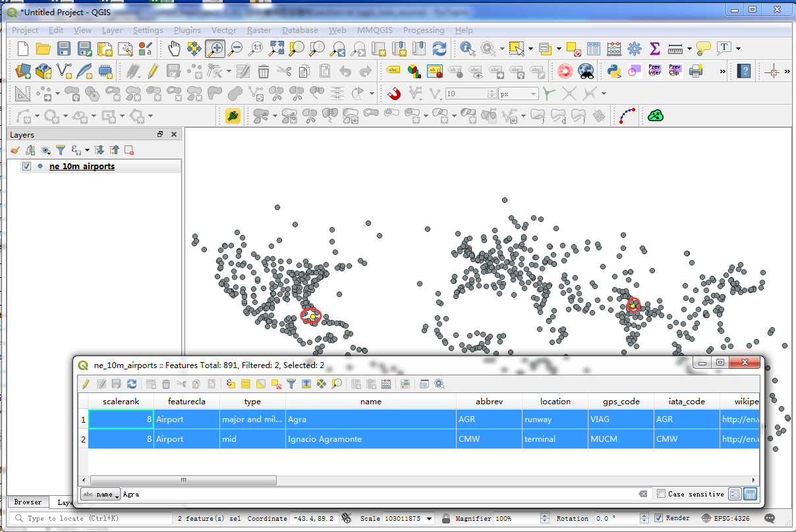Click the Coordinate input field

[x=314, y=519]
